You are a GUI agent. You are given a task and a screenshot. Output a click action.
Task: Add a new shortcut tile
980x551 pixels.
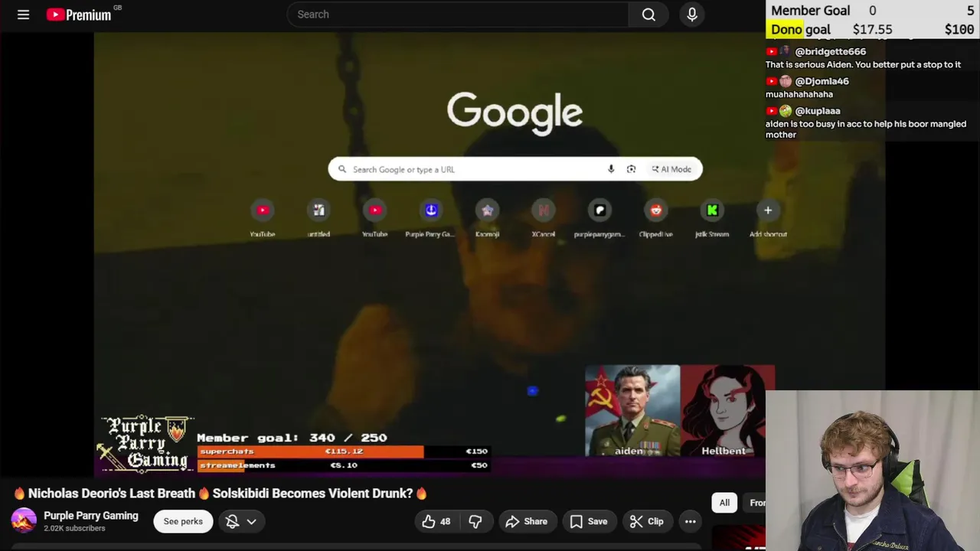pyautogui.click(x=768, y=218)
